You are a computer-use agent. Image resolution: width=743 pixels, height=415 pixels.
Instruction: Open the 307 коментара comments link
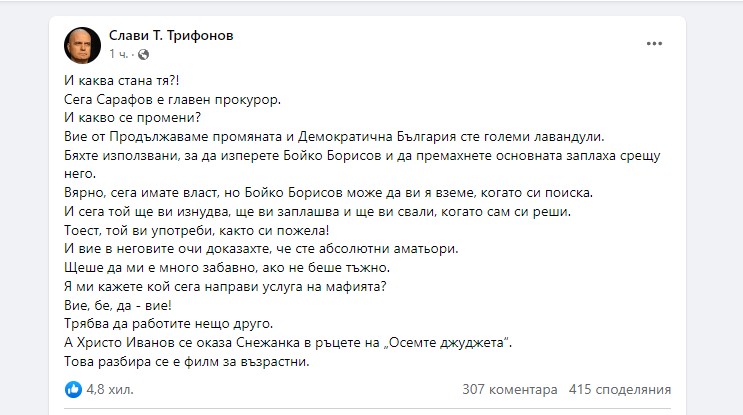510,389
